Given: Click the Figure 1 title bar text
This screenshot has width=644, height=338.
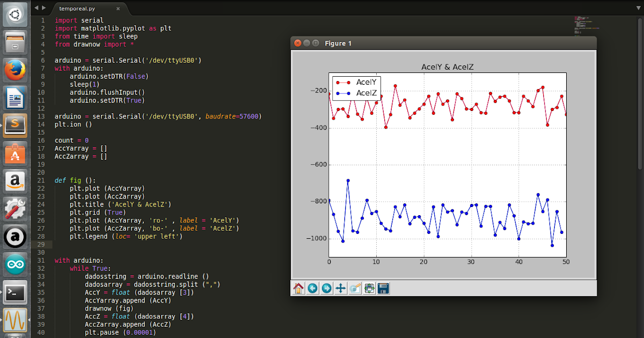Looking at the screenshot, I should pos(338,43).
